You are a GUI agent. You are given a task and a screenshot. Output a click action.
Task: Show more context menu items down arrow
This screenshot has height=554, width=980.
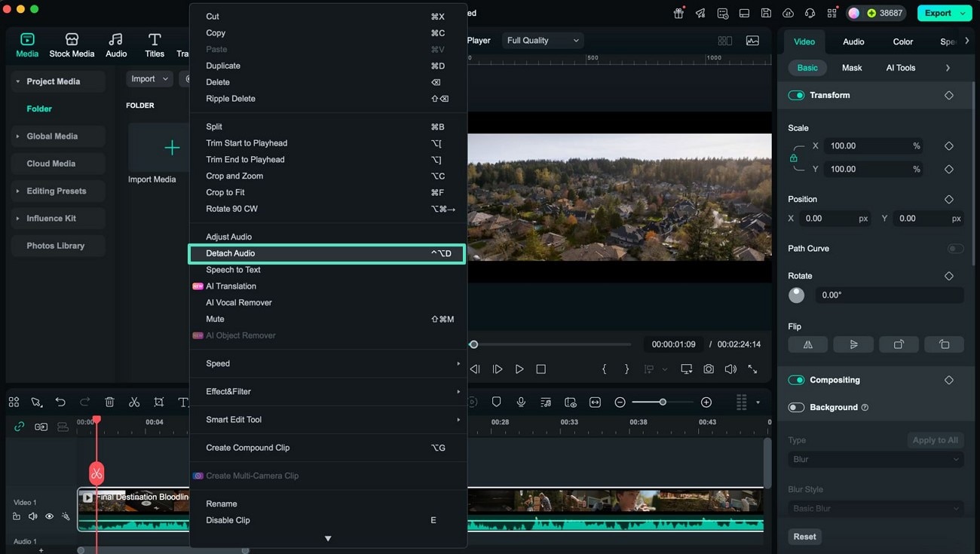click(328, 538)
